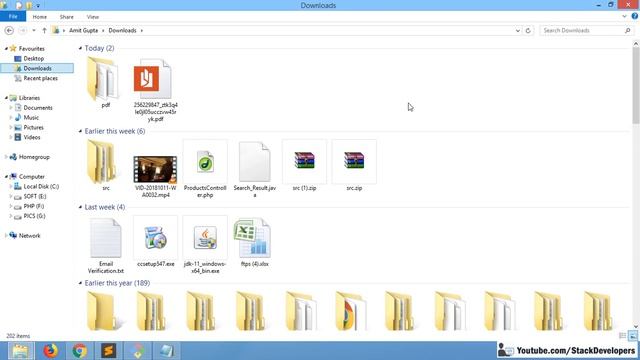This screenshot has width=640, height=360.
Task: Collapse the Earlier this week group
Action: tap(80, 131)
